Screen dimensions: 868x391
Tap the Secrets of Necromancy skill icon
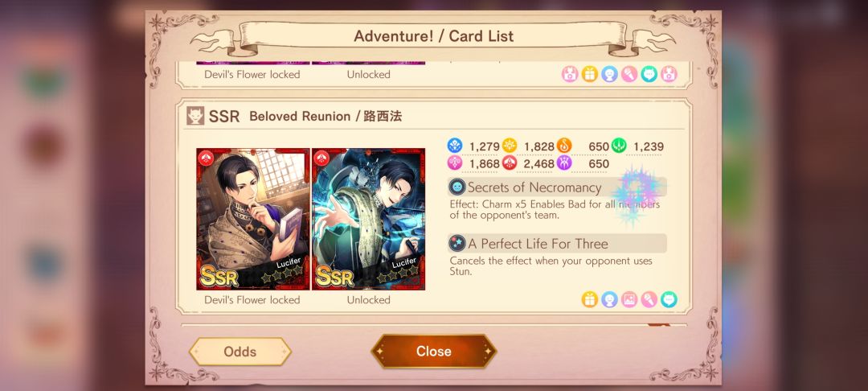pyautogui.click(x=457, y=187)
